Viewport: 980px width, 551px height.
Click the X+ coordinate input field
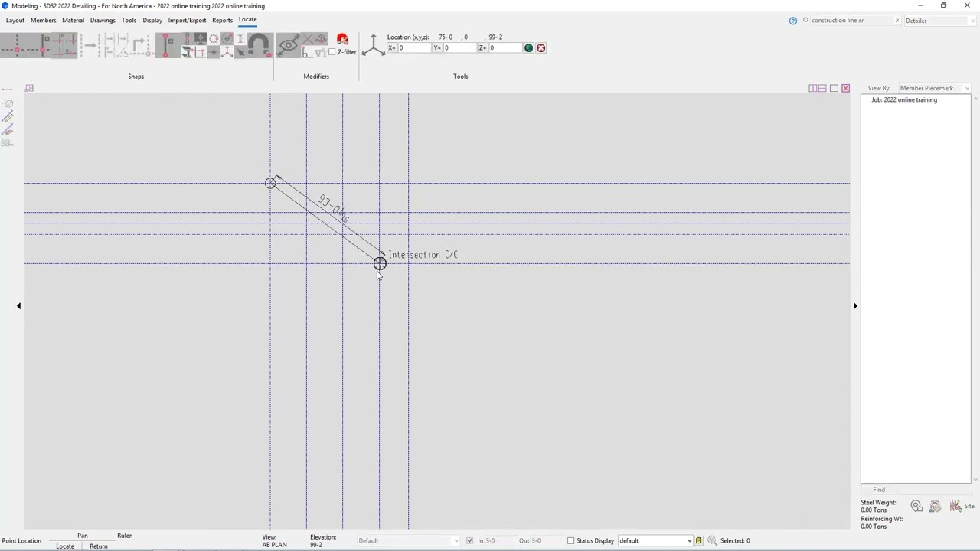(414, 47)
